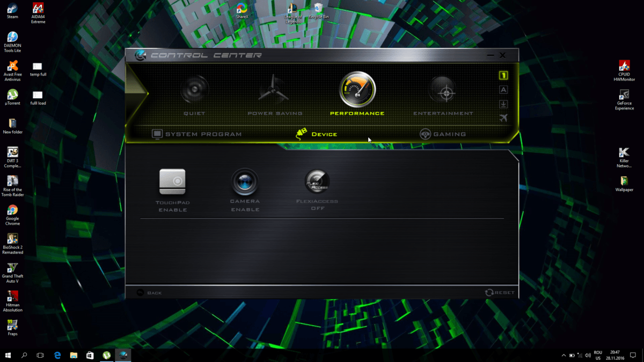
Task: Toggle TouchPad enable in Control Center
Action: [172, 182]
